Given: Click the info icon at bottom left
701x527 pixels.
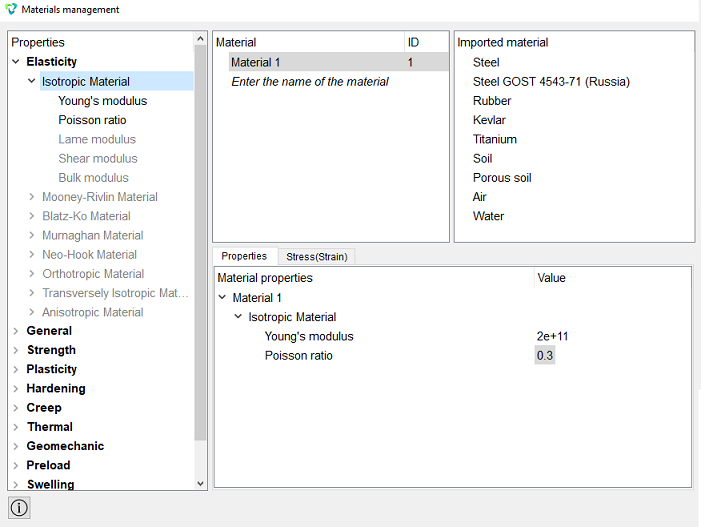Looking at the screenshot, I should (19, 508).
